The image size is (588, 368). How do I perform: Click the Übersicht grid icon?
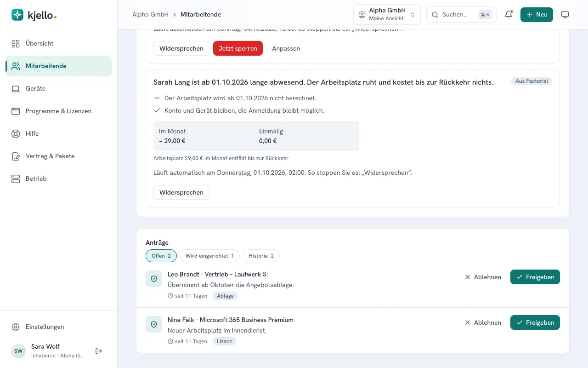[16, 44]
